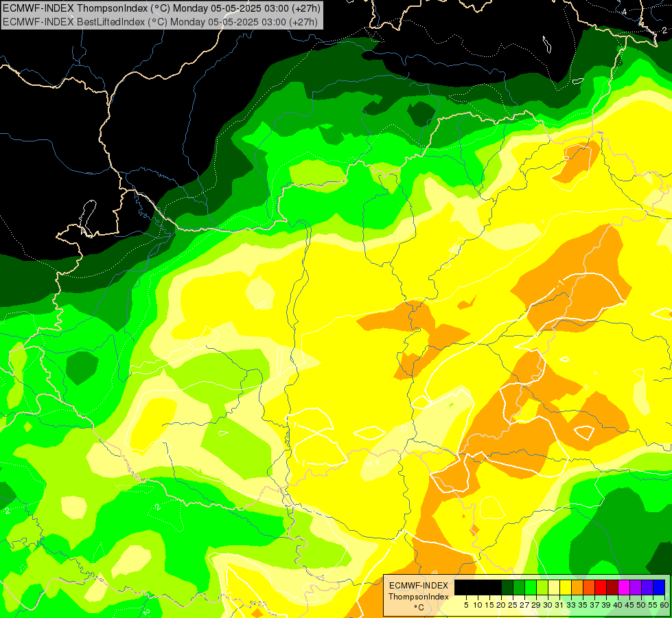Click legend tick value 30
The height and width of the screenshot is (618, 672).
click(548, 605)
